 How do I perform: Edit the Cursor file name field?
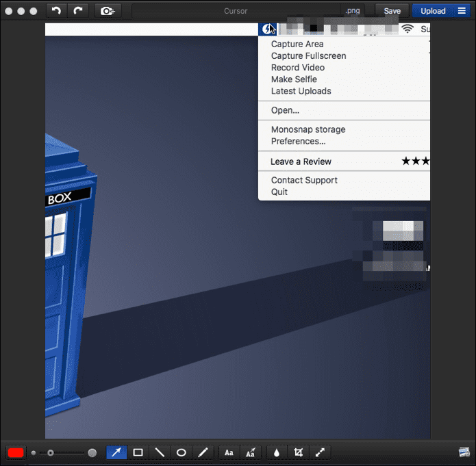[x=236, y=11]
